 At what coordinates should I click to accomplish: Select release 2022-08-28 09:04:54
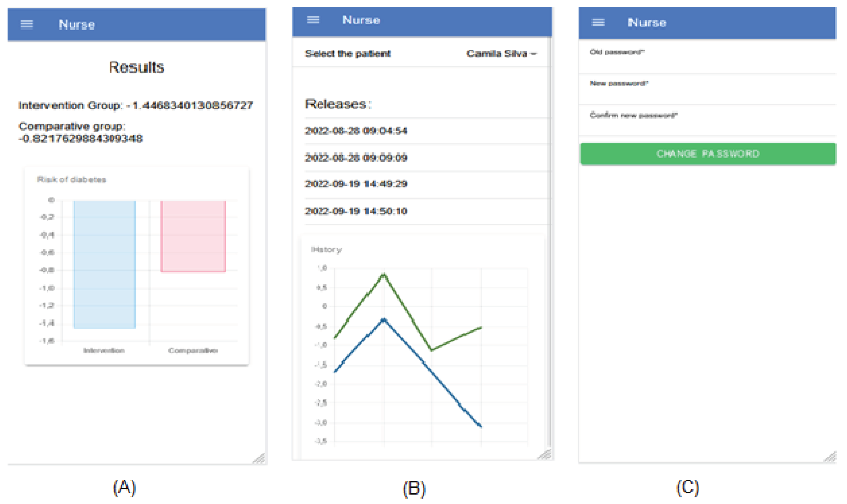(x=356, y=131)
